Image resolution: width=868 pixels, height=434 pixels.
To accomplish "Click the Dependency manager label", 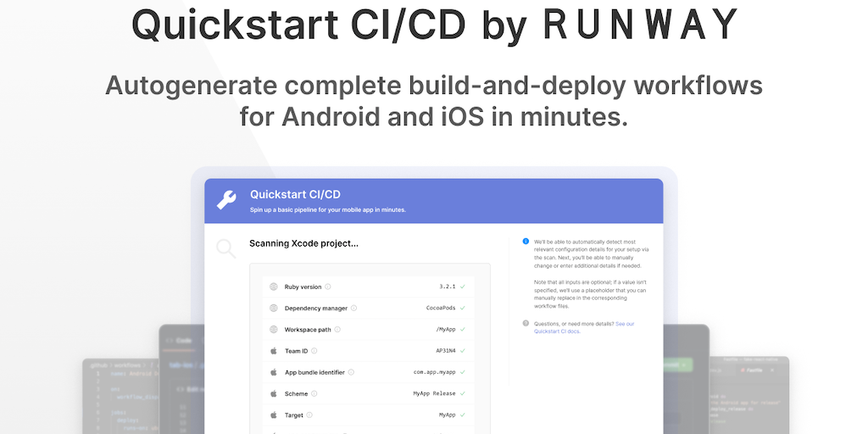I will (316, 308).
